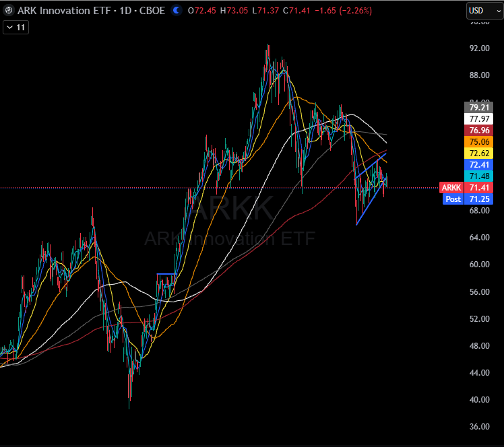Click the gray 79.21 price tag
This screenshot has height=447, width=504.
(x=479, y=107)
